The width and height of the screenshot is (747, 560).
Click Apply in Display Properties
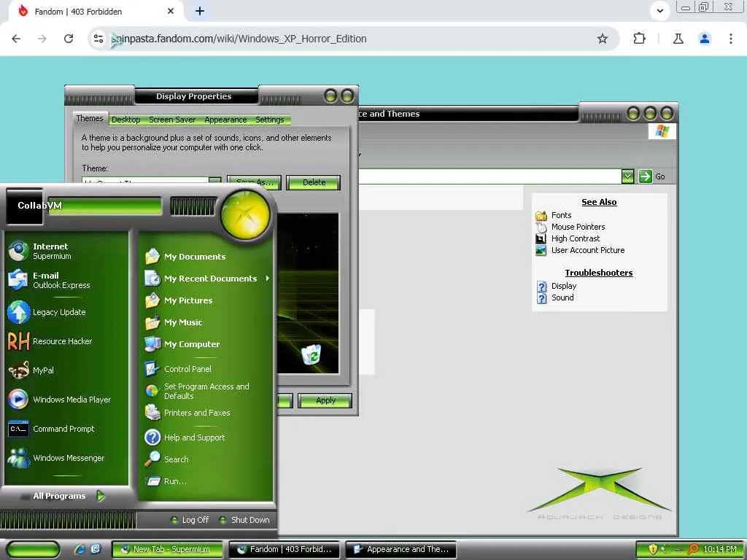pos(325,400)
